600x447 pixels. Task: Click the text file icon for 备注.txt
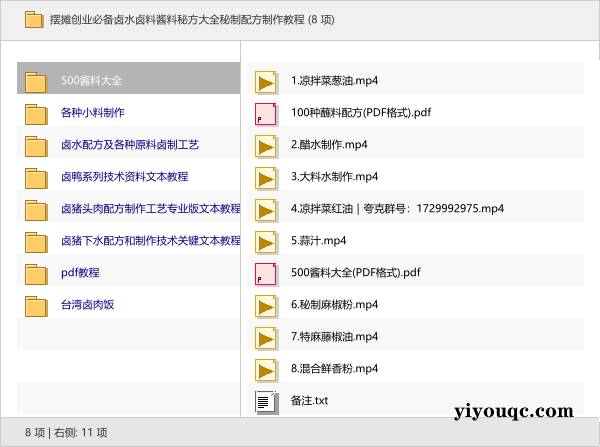click(x=266, y=401)
